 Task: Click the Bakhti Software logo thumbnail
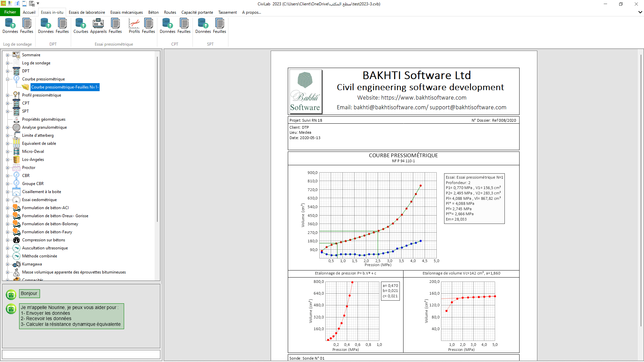pos(306,92)
